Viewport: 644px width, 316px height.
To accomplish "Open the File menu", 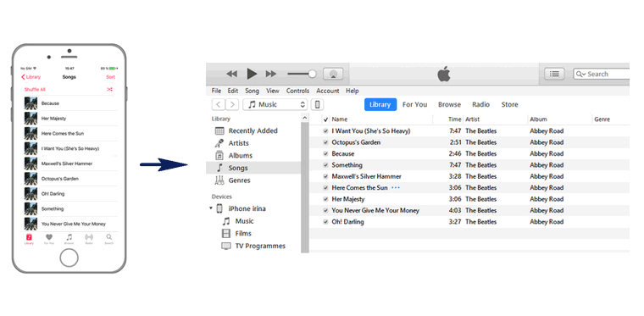I will click(x=216, y=91).
